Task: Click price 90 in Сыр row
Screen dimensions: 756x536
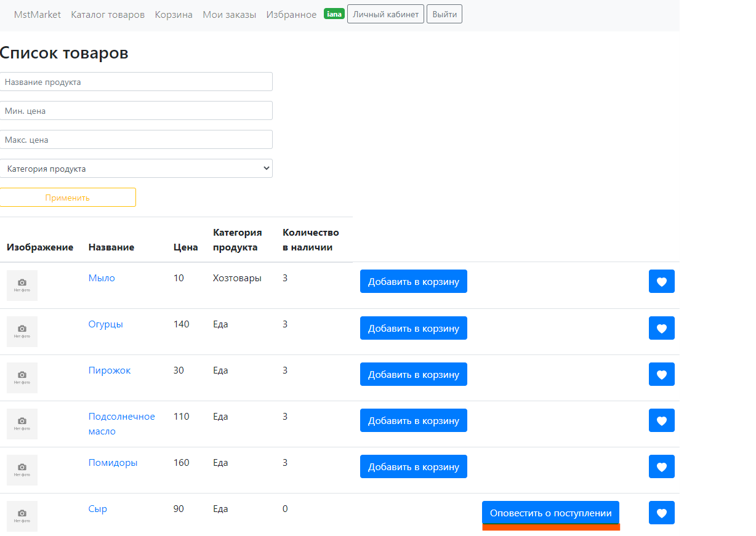Action: [x=179, y=509]
